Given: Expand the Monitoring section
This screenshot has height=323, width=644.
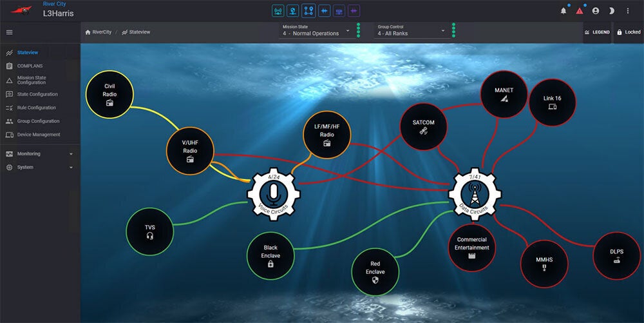Looking at the screenshot, I should click(x=40, y=153).
